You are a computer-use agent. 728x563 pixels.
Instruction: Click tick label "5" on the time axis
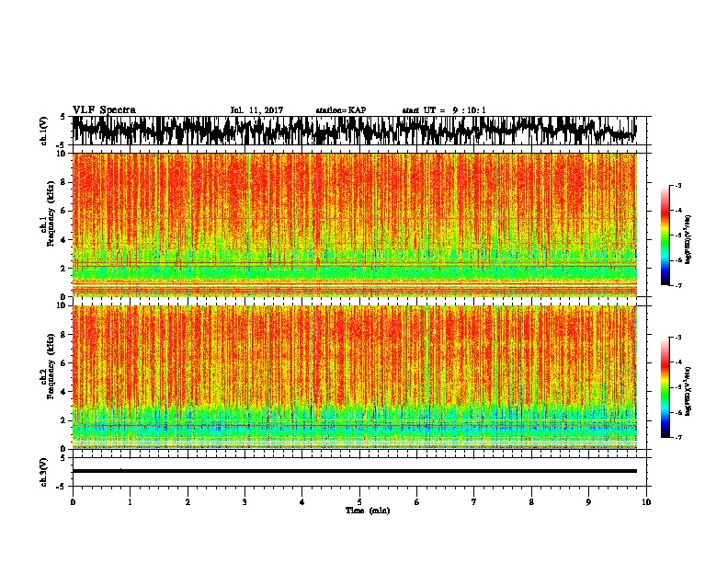[x=359, y=502]
